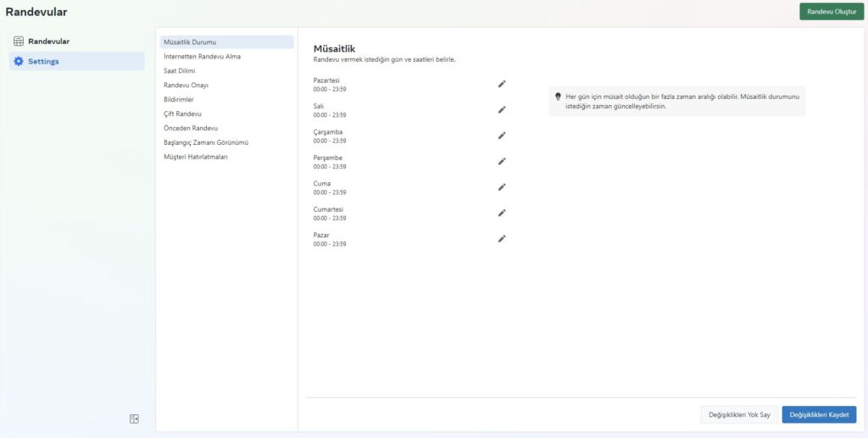Click the Settings gear icon in the sidebar

[19, 61]
